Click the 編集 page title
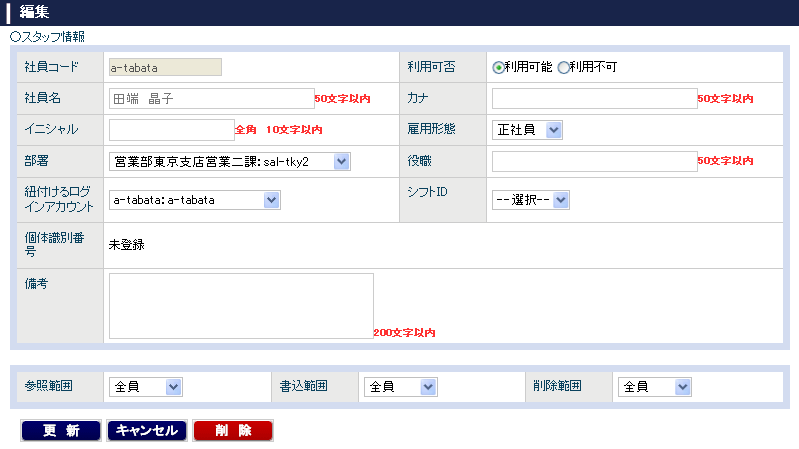Screen dimensions: 799x449 34,12
